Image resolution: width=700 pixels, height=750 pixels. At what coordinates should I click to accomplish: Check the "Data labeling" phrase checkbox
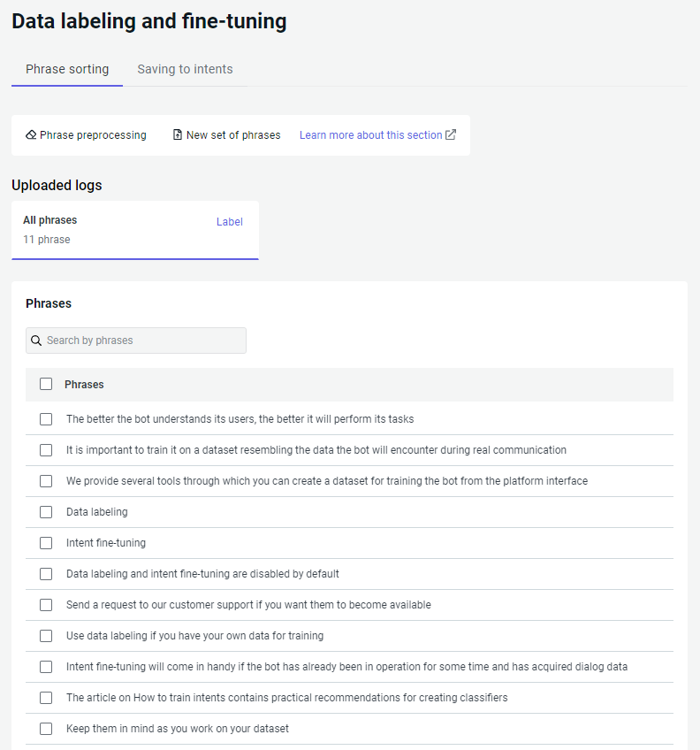pyautogui.click(x=46, y=512)
